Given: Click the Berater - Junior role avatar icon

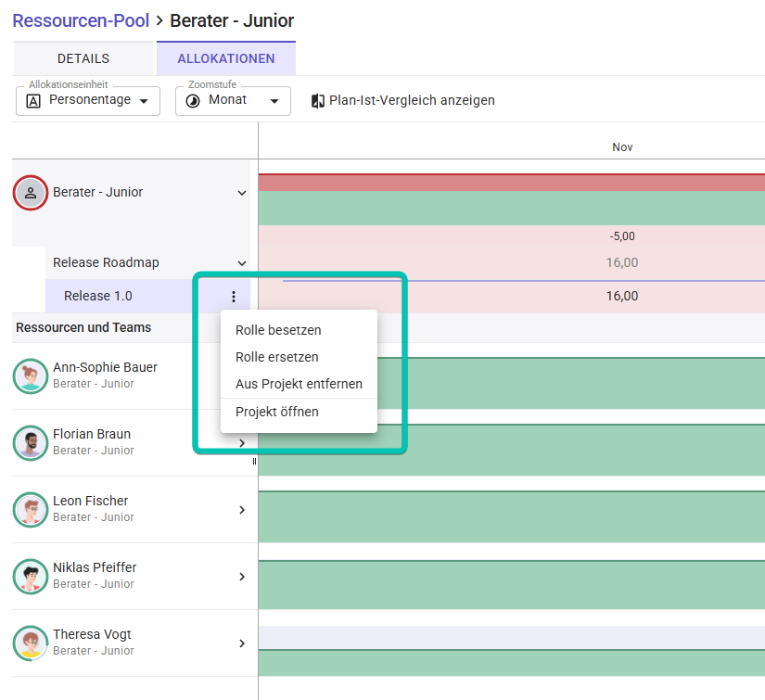Looking at the screenshot, I should (x=31, y=193).
